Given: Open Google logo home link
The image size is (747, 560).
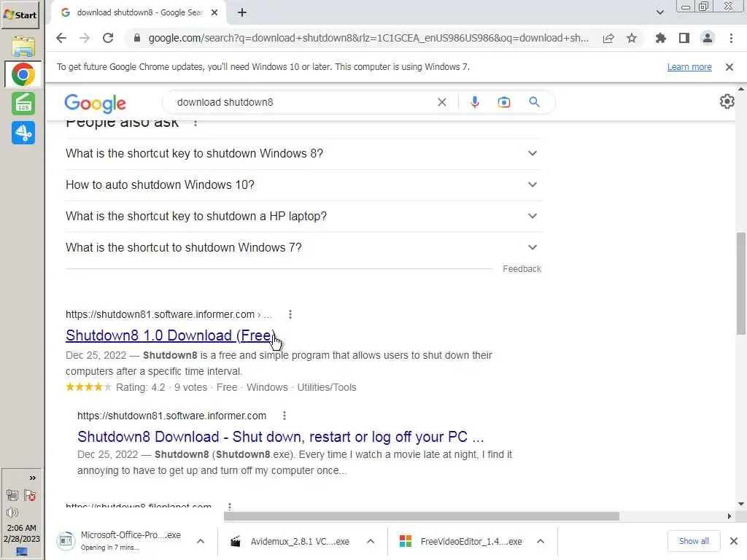Looking at the screenshot, I should coord(96,103).
